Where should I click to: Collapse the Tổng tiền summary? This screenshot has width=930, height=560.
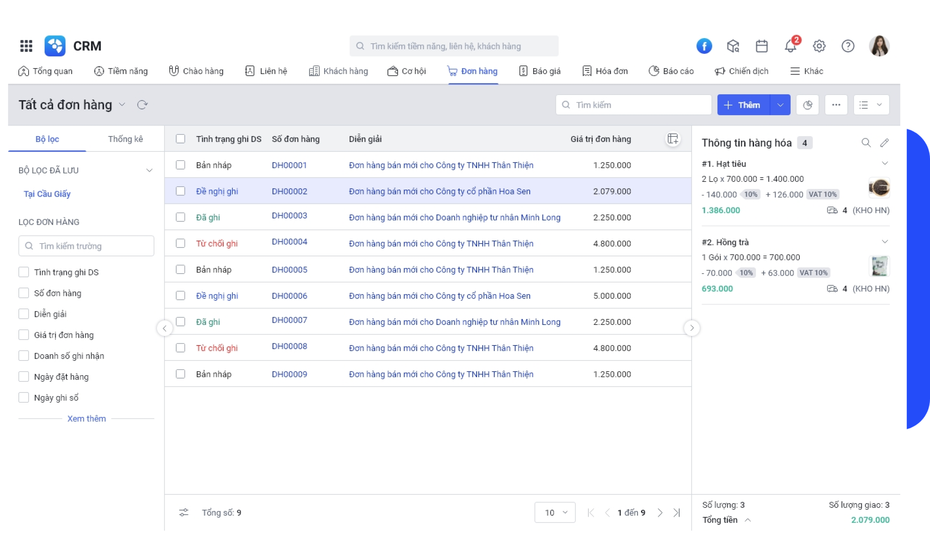pos(747,520)
